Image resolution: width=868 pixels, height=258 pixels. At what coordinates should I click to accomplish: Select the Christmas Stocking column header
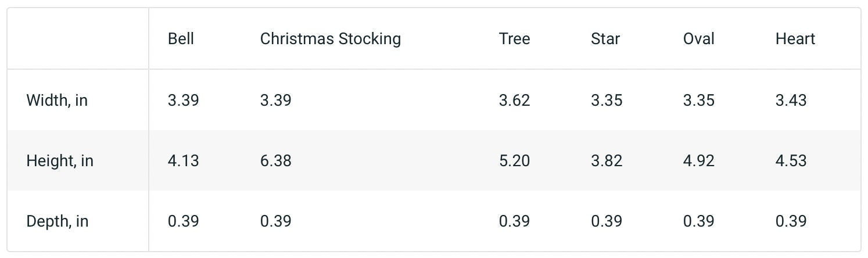click(x=330, y=39)
